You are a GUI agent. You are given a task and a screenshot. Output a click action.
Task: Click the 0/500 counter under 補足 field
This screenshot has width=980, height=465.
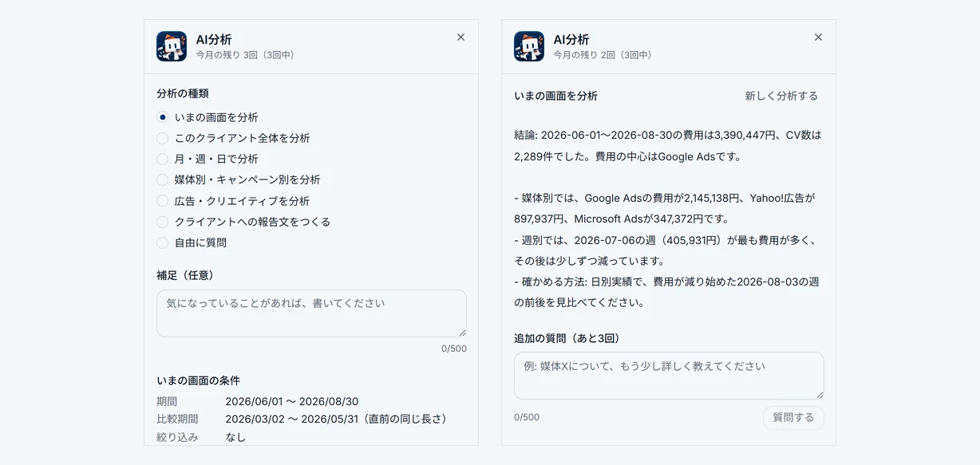pos(454,349)
